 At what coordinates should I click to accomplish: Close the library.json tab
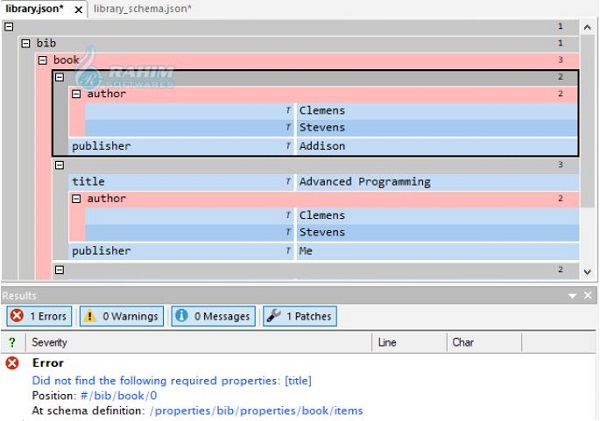tap(78, 10)
